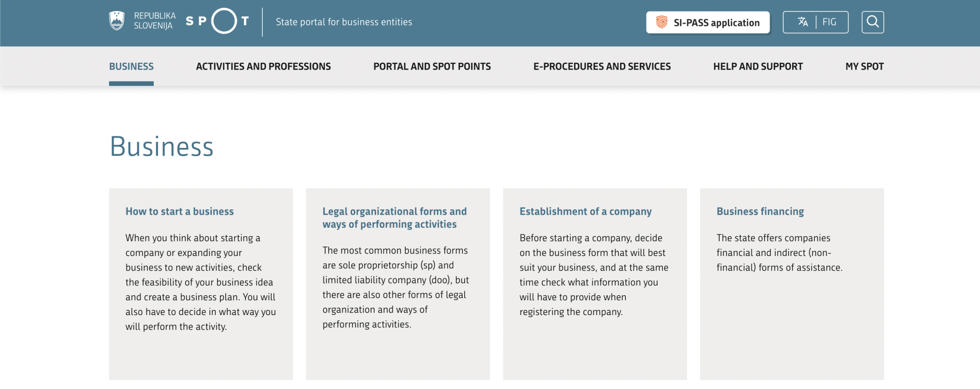Open 'Establishment of a company' link

point(585,211)
